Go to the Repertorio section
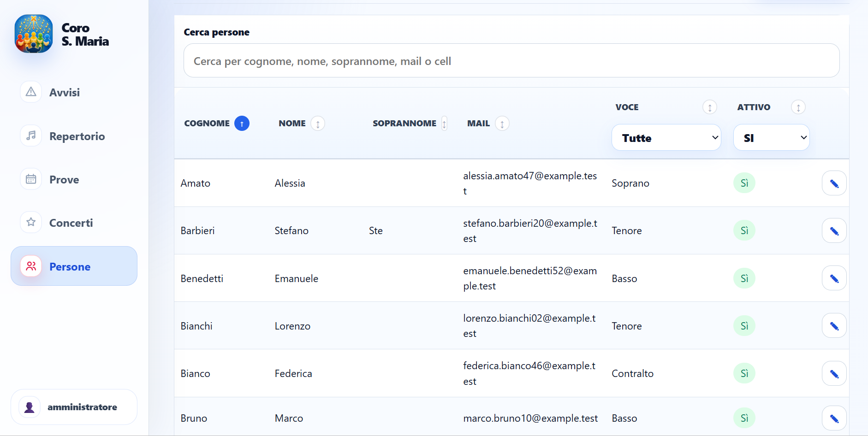The image size is (868, 436). [x=74, y=136]
